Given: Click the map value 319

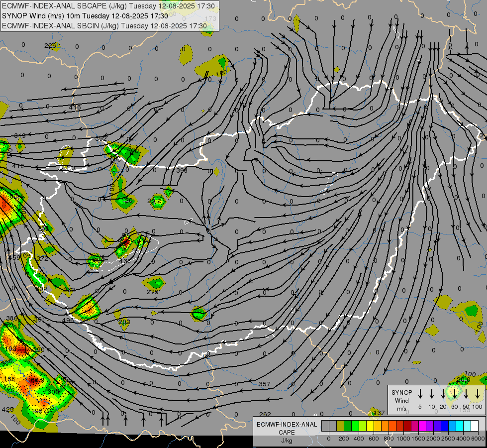Looking at the screenshot, I should (20, 135).
